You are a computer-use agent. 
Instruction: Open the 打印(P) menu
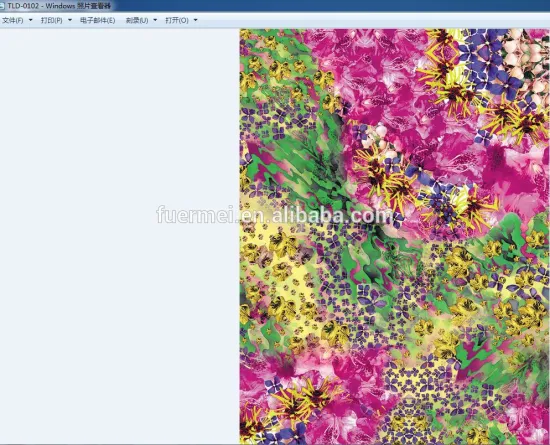[52, 20]
